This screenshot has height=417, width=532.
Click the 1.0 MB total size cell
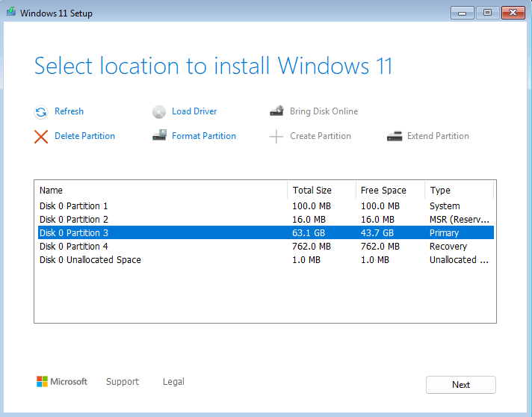306,260
